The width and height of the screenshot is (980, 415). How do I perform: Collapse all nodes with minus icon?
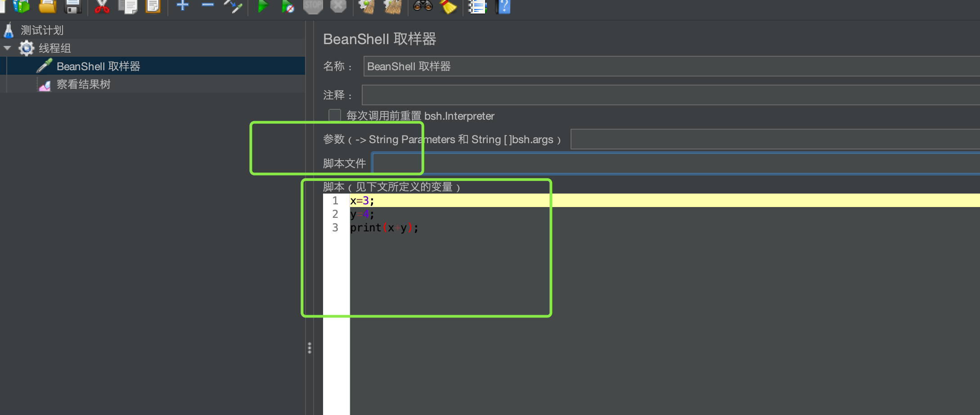click(207, 5)
